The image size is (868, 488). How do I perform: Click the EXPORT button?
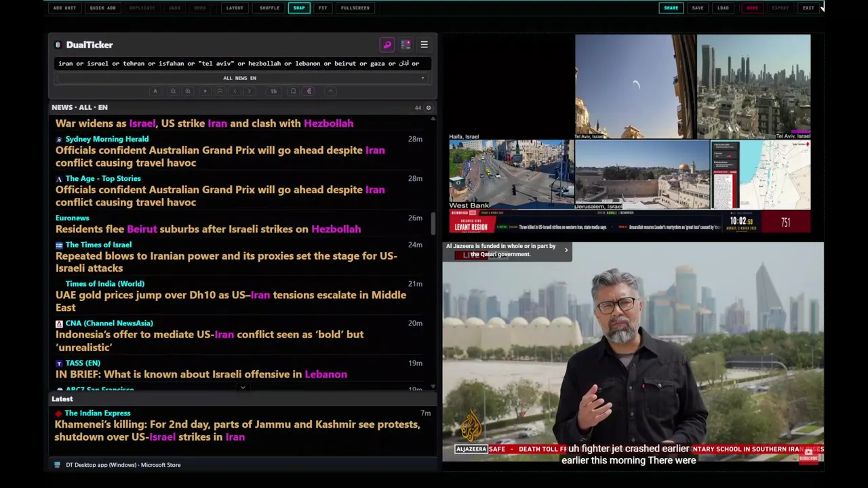[781, 7]
